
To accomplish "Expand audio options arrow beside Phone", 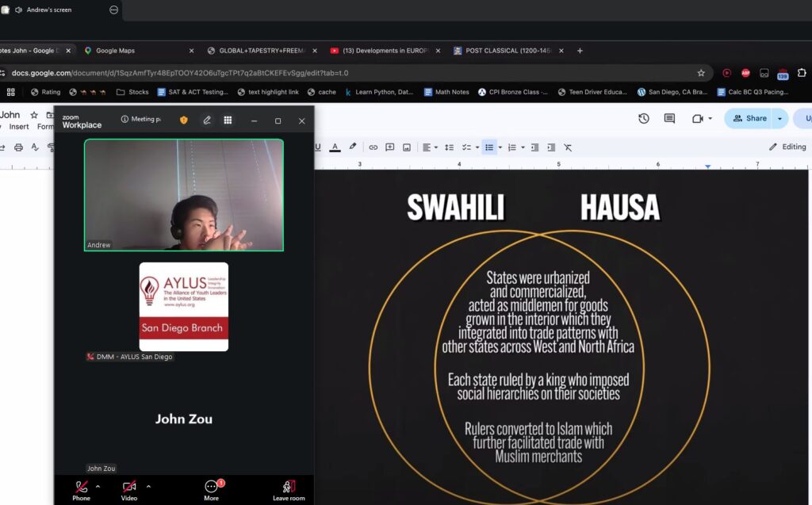I will point(98,486).
